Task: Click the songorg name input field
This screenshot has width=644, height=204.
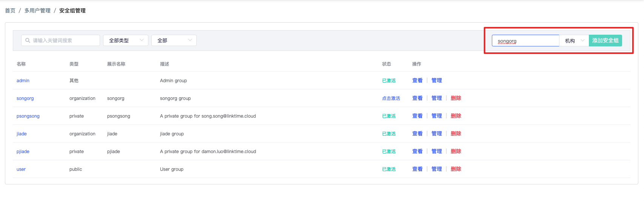Action: point(525,41)
